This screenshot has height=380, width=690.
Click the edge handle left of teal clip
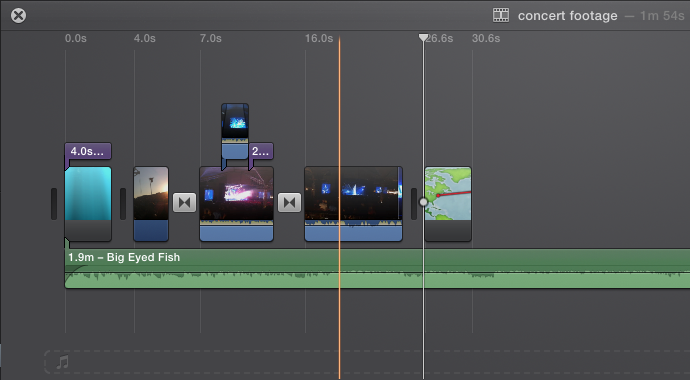tap(54, 204)
